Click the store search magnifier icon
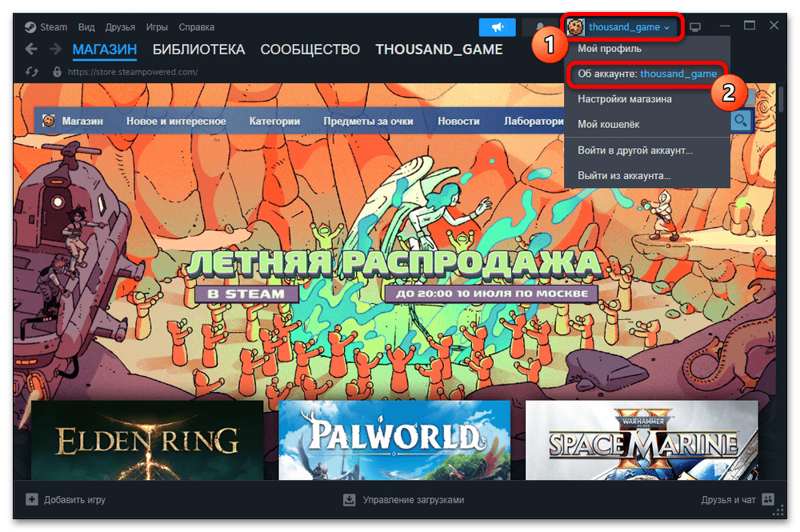 pyautogui.click(x=742, y=121)
